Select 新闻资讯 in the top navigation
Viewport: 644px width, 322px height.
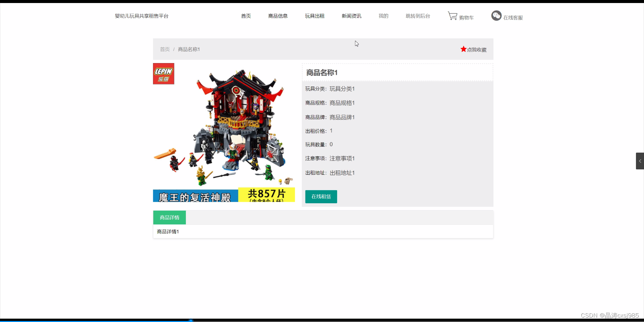pos(352,16)
